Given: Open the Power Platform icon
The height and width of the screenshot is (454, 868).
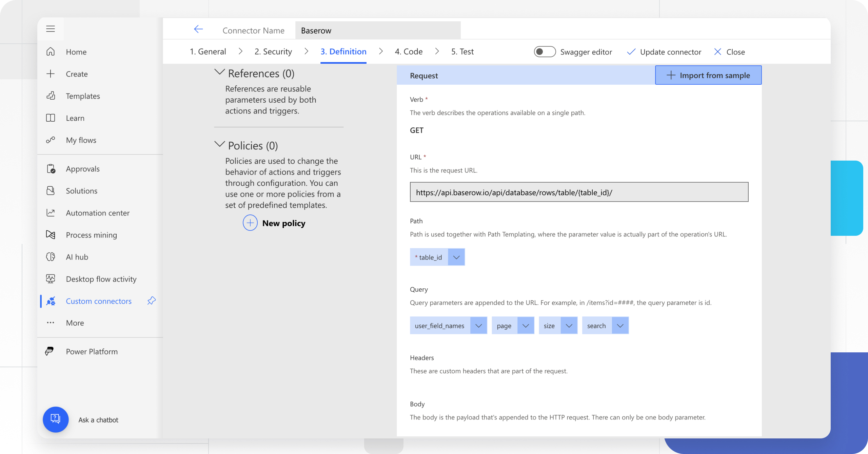Looking at the screenshot, I should click(50, 351).
